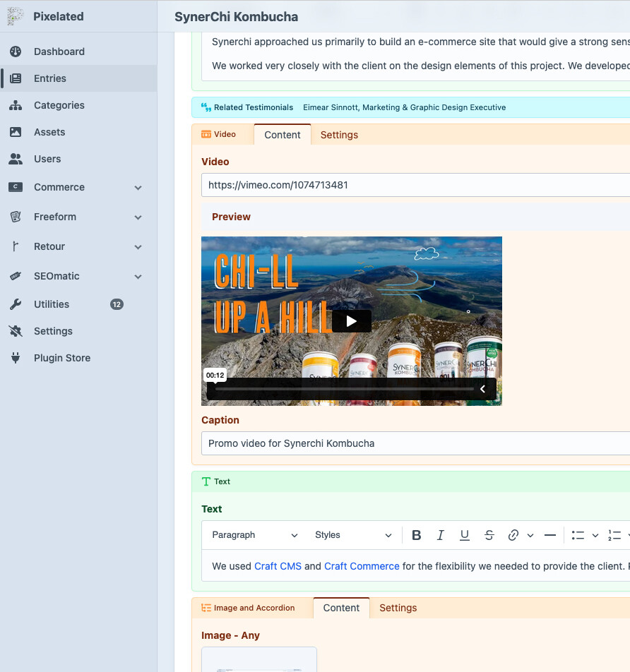Apply strikethrough formatting in the toolbar
Viewport: 630px width, 672px height.
tap(489, 535)
